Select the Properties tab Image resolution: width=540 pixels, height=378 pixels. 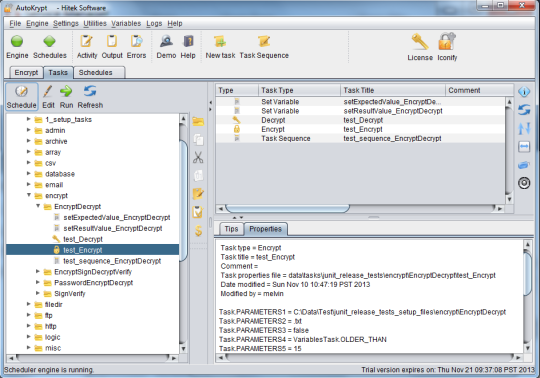265,229
